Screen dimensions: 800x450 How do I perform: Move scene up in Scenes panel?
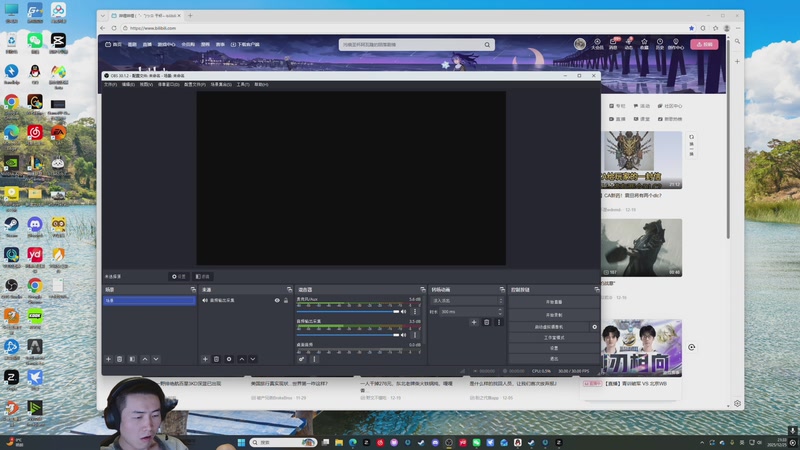[x=145, y=359]
